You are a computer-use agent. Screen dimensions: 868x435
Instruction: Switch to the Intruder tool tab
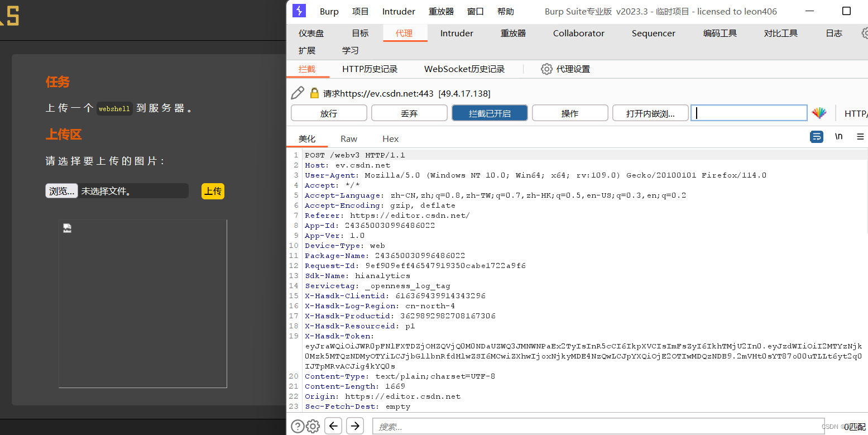[x=457, y=33]
